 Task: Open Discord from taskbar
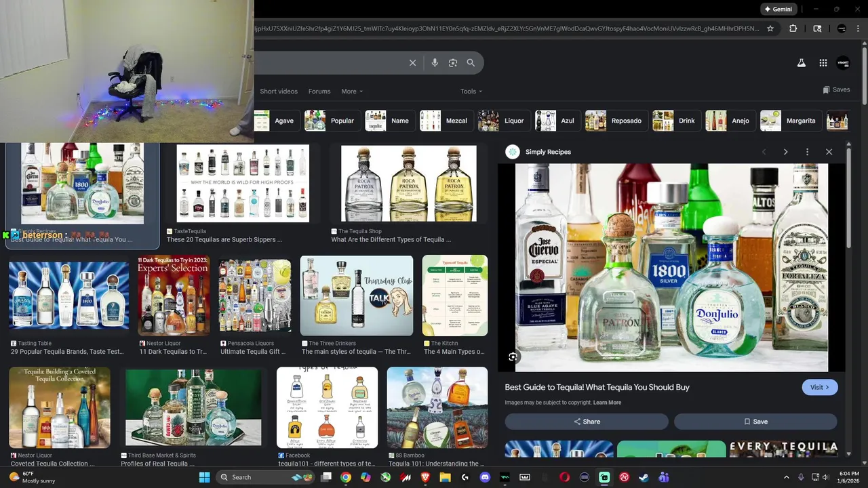coord(485,477)
